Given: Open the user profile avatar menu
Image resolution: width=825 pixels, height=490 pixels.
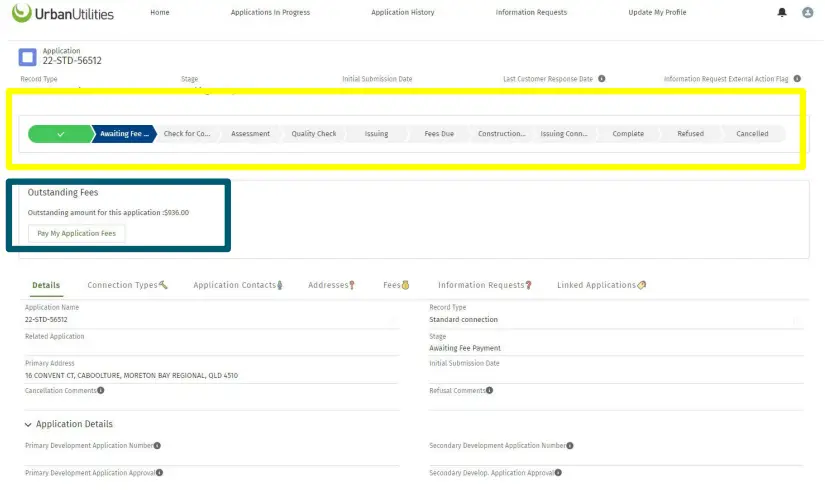Looking at the screenshot, I should pyautogui.click(x=807, y=12).
